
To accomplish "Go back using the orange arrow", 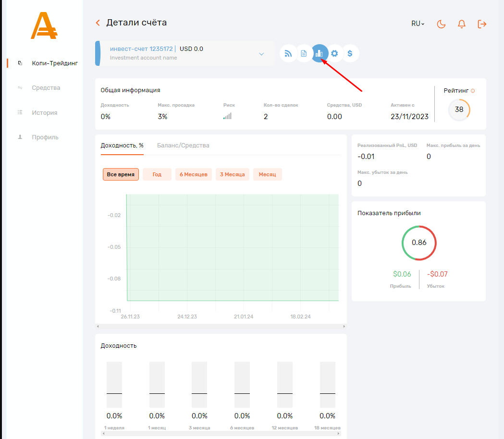I will tap(98, 23).
